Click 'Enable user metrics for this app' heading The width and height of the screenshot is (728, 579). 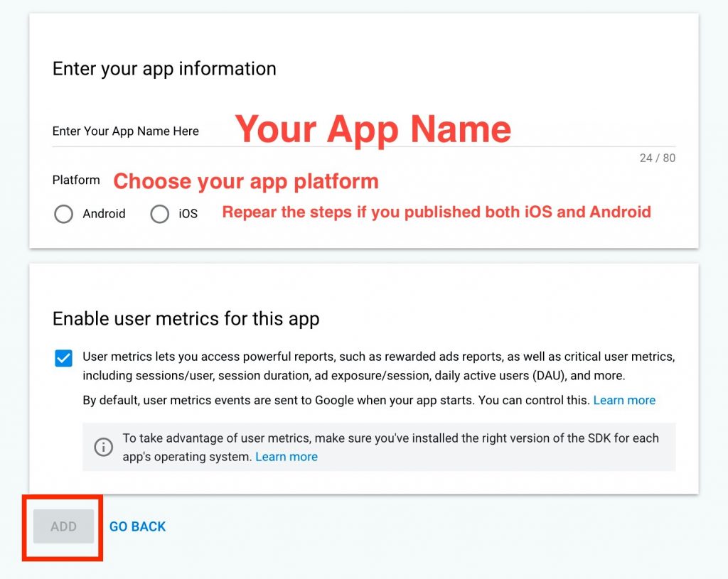tap(186, 319)
